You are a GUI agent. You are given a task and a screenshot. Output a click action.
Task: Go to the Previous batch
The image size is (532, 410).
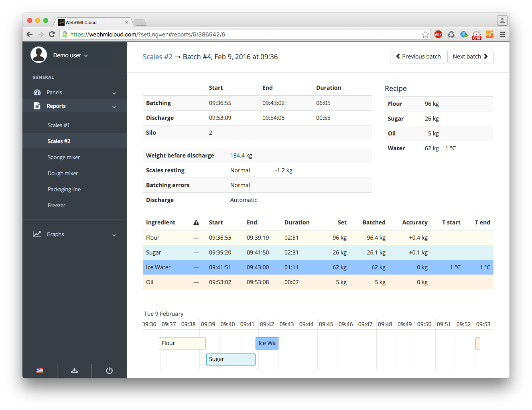point(418,57)
